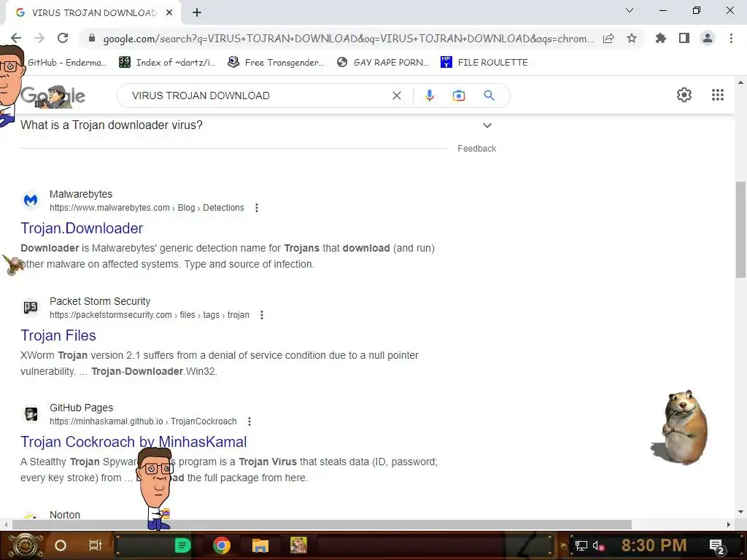Open File Explorer from the taskbar
The height and width of the screenshot is (560, 747).
coord(260,545)
